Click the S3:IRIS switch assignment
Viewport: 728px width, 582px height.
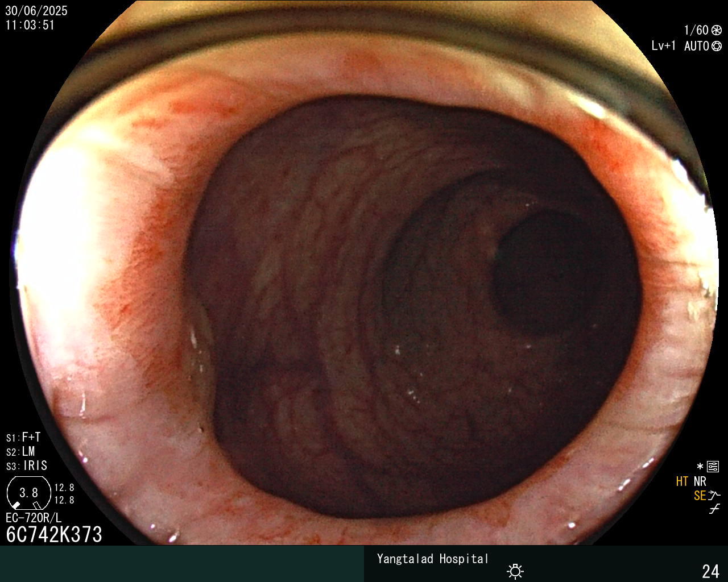(x=27, y=466)
